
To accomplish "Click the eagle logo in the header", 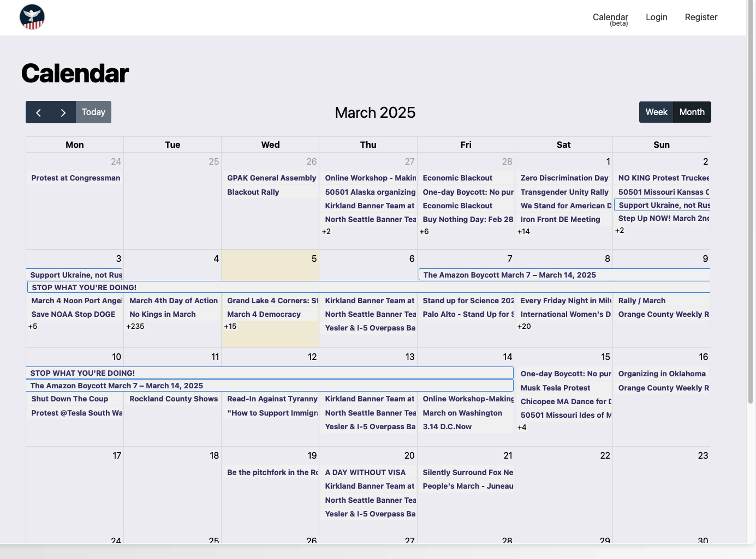I will coord(32,17).
